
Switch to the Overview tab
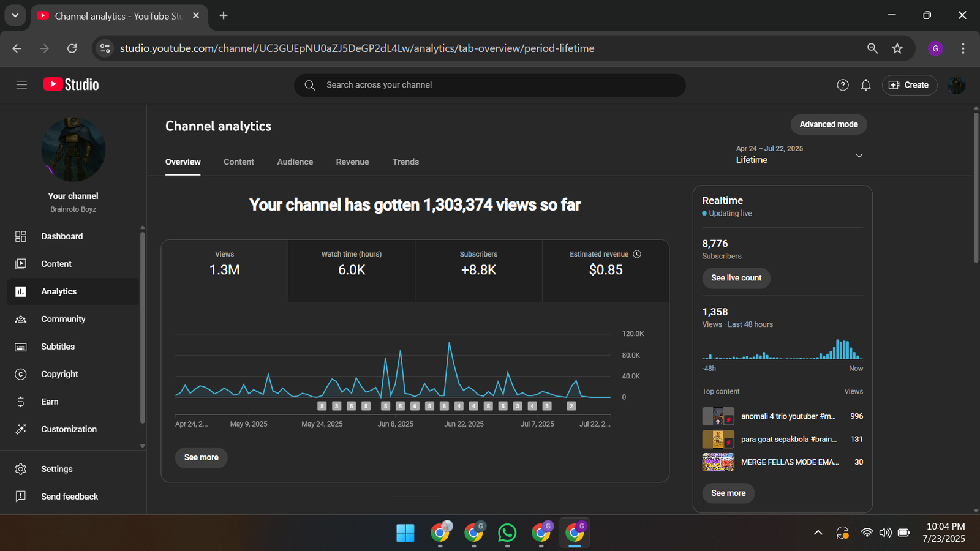tap(183, 162)
